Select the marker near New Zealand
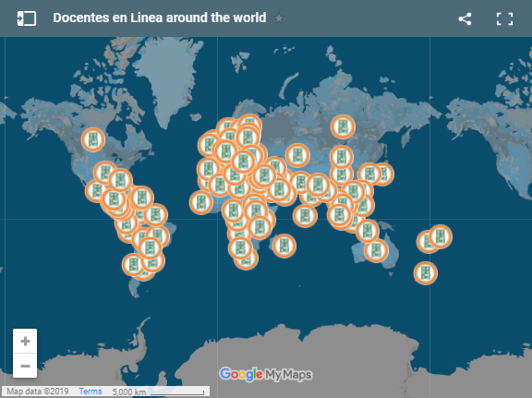532x398 pixels. coord(426,273)
